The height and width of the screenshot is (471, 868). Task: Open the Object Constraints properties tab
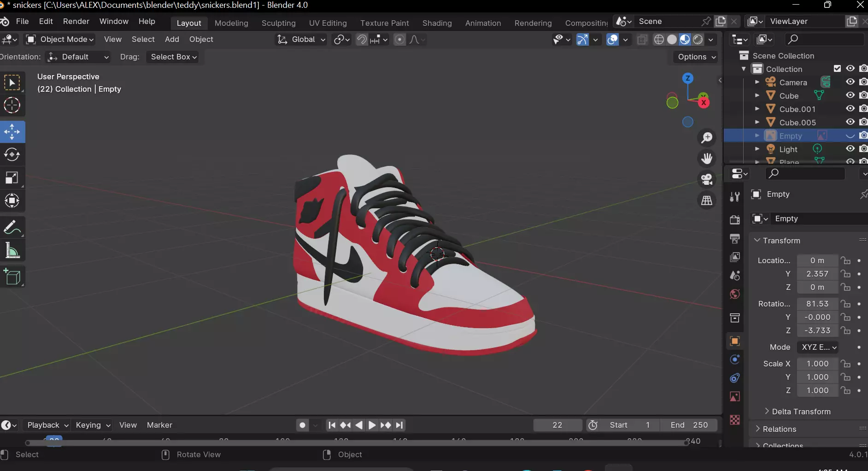[x=735, y=378]
